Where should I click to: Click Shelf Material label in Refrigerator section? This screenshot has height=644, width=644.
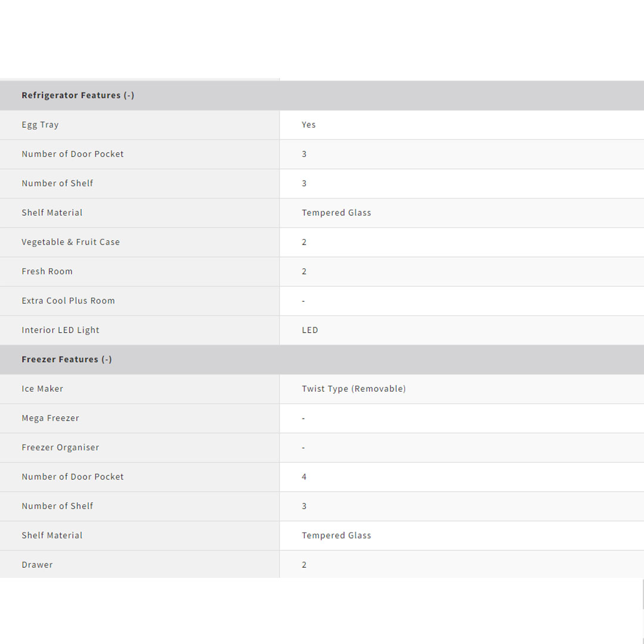coord(52,213)
